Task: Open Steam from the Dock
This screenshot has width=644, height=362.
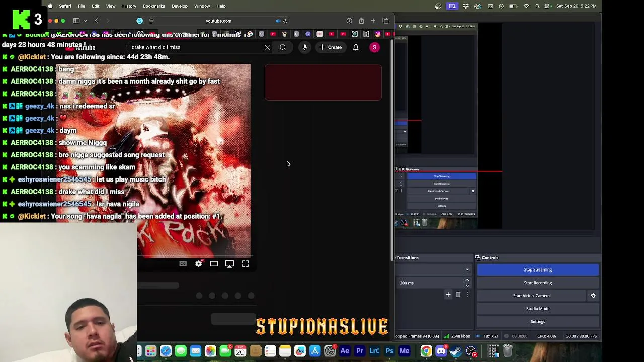Action: (456, 351)
